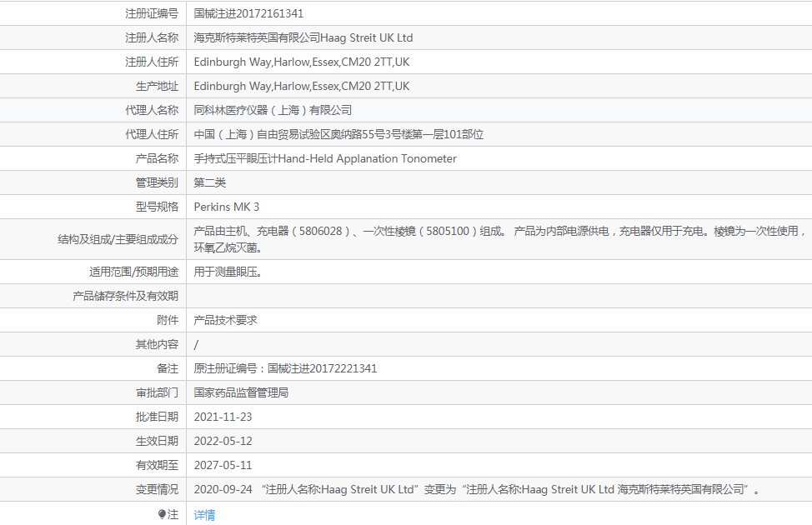Click the bullet icon beside 注
The image size is (812, 525).
(162, 514)
